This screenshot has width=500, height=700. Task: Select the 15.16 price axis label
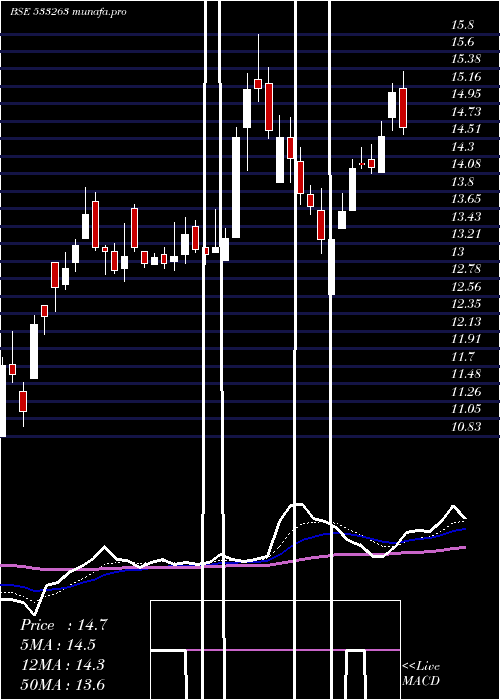point(466,77)
